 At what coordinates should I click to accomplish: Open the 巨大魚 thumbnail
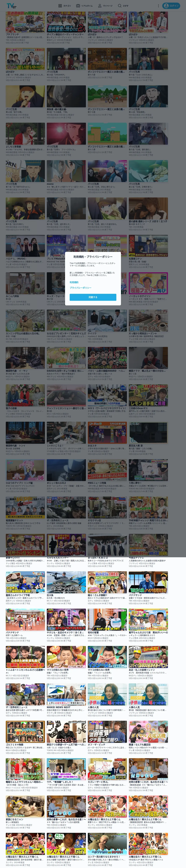pos(66,582)
